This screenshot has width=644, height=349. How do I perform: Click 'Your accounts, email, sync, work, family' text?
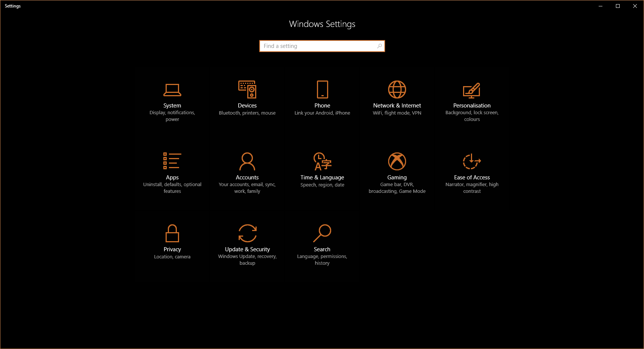[247, 188]
